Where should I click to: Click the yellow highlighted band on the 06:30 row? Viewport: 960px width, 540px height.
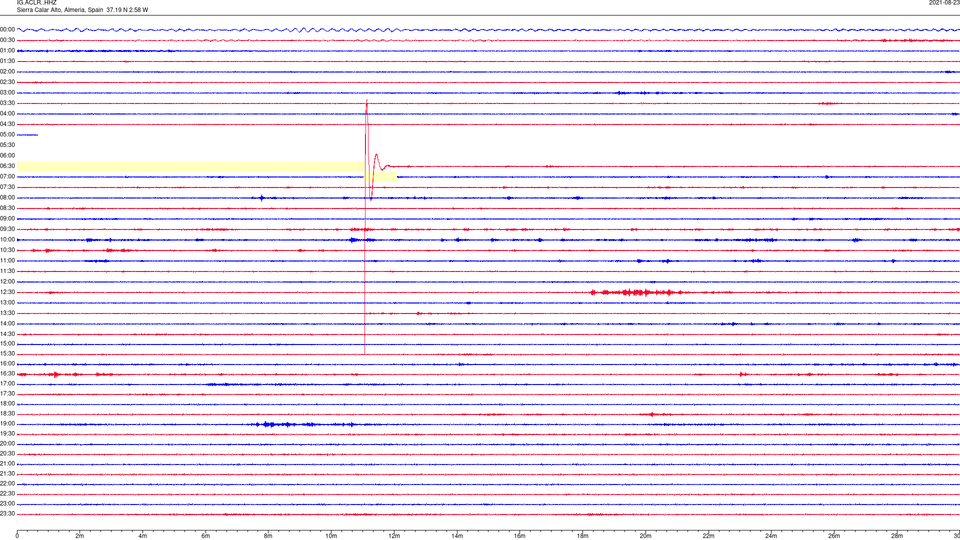coord(190,167)
